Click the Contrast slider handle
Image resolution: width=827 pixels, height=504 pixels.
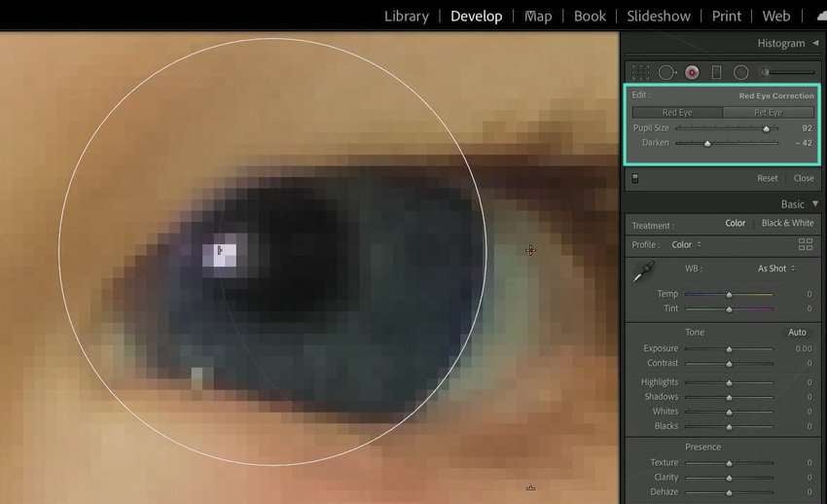coord(729,364)
